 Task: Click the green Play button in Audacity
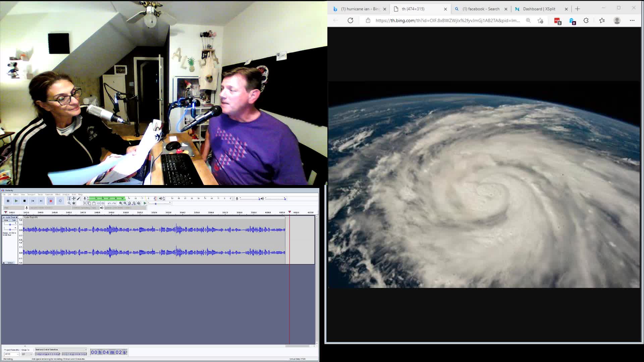coord(16,201)
